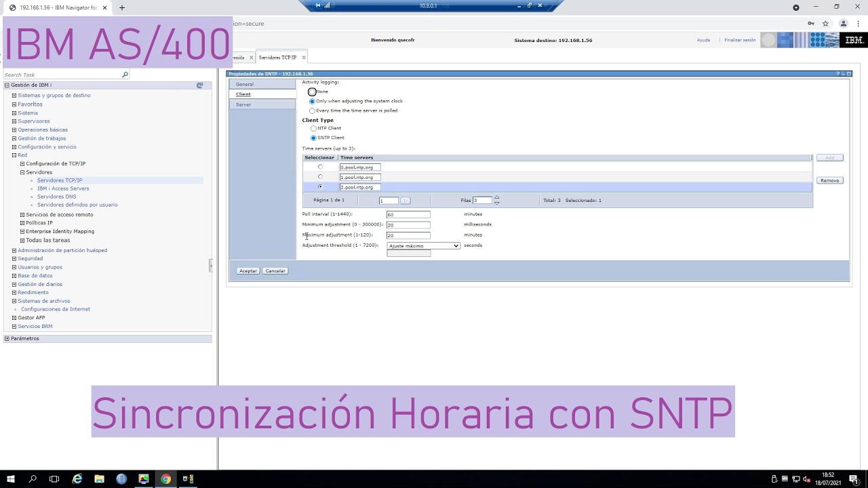Collapse the Servidores tree node
Screen dimensions: 868x488
[x=22, y=172]
